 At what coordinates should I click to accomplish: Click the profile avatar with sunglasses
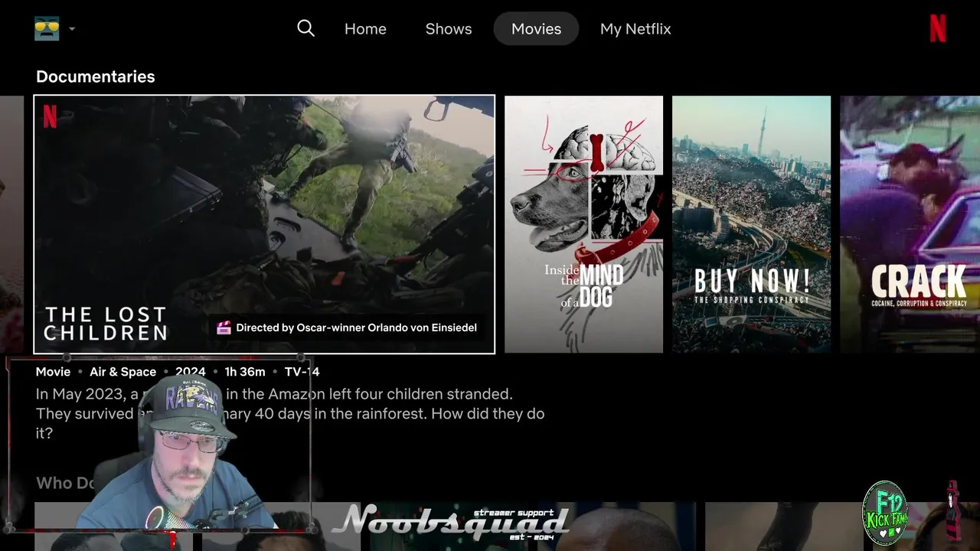47,29
